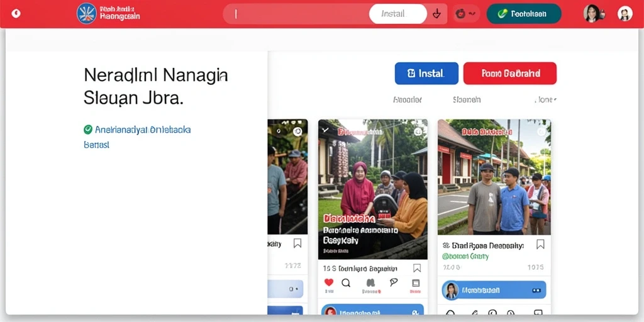
Task: Click the round blue site logo in header
Action: 87,14
